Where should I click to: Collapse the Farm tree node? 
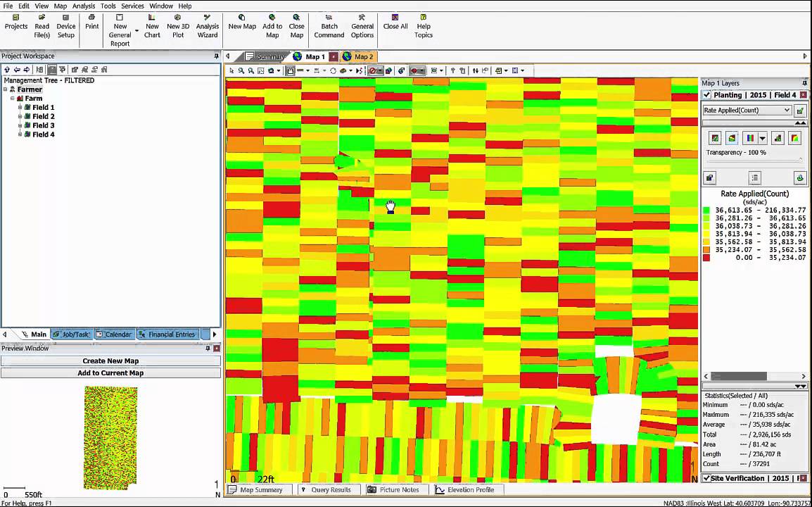click(x=13, y=98)
